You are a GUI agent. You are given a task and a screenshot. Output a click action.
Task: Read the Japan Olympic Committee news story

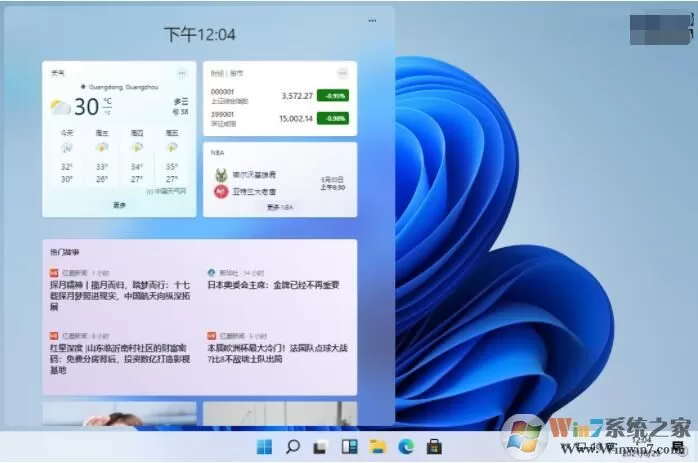coord(273,285)
